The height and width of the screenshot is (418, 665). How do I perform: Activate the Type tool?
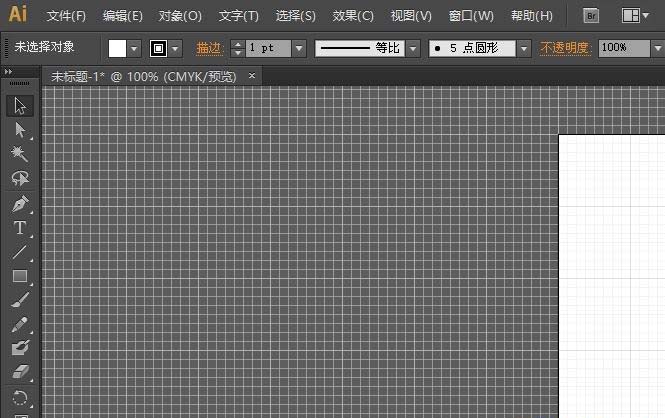click(x=20, y=227)
